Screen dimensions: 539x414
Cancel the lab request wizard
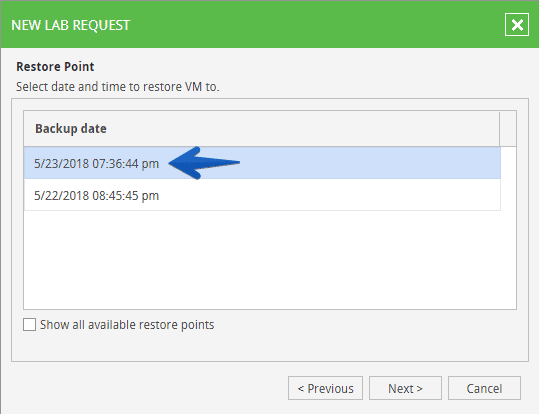point(484,388)
